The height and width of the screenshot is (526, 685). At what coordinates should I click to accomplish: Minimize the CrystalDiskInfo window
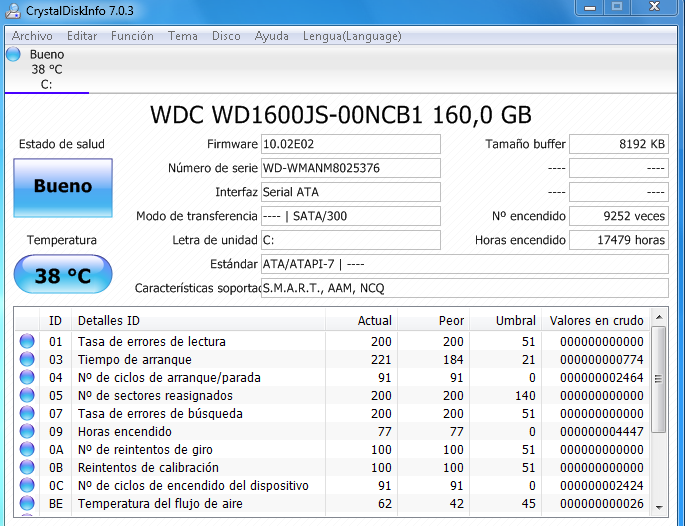pos(590,7)
